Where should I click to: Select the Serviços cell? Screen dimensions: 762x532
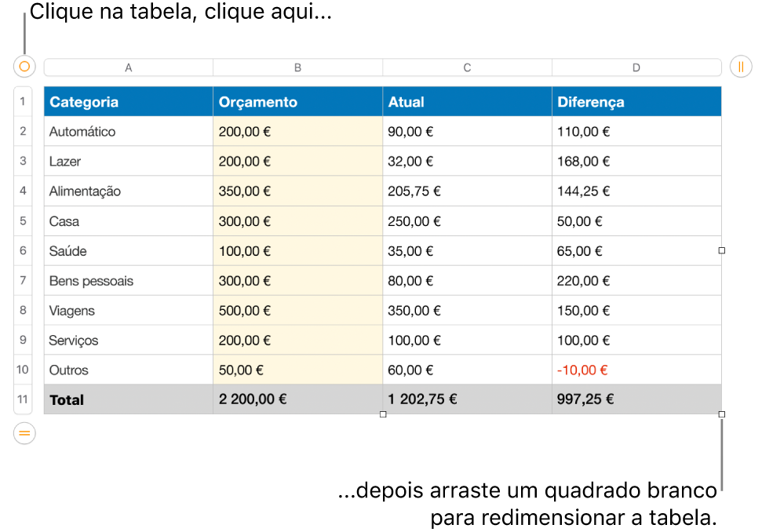128,340
